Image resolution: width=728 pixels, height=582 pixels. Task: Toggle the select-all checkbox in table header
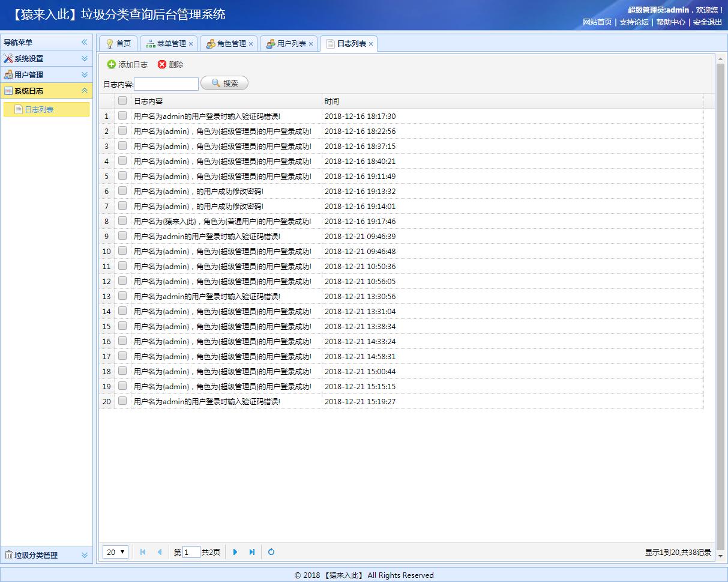click(122, 101)
